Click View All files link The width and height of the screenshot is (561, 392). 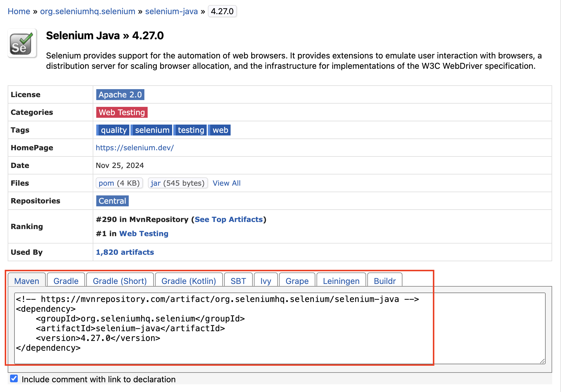tap(226, 183)
